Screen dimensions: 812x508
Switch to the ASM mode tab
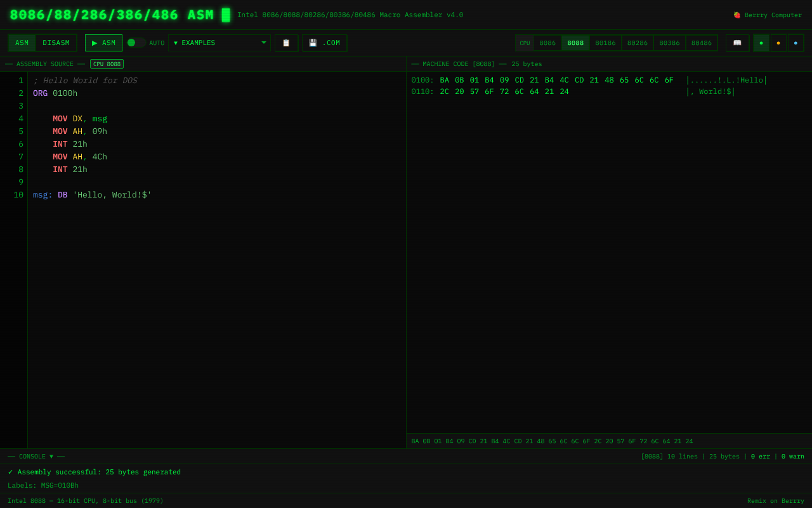(22, 43)
